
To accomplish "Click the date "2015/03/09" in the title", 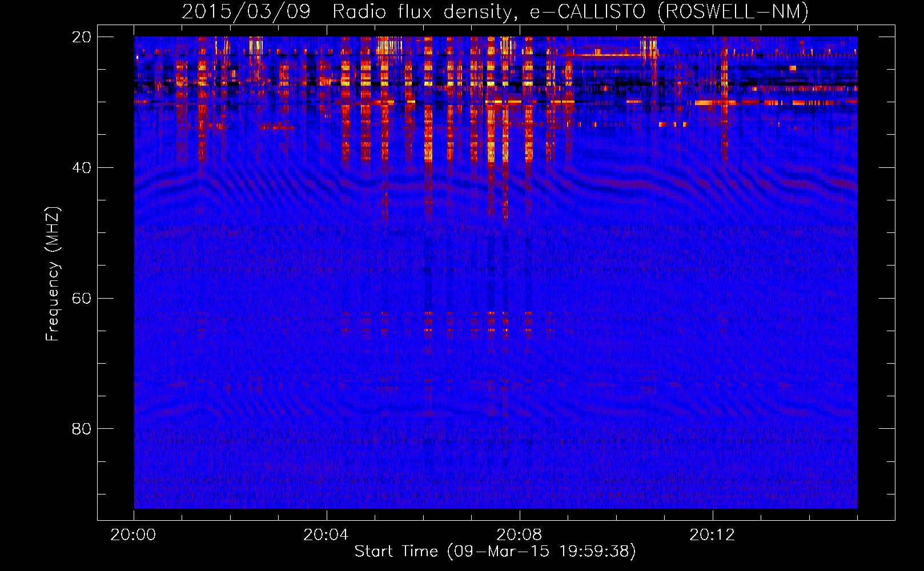I will [x=246, y=12].
